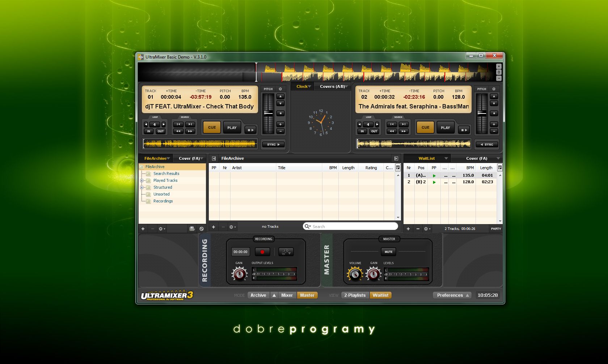The width and height of the screenshot is (608, 364).
Task: Zoom in waveform with plus button
Action: click(499, 67)
